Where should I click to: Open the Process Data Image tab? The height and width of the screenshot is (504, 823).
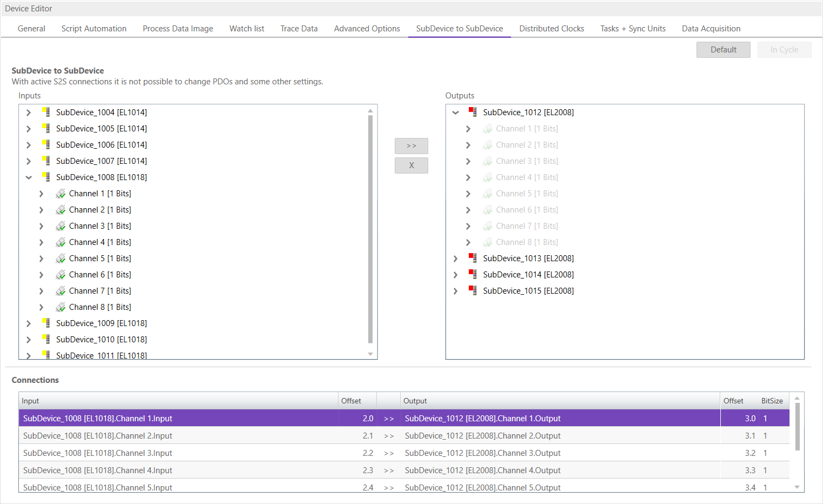coord(177,29)
